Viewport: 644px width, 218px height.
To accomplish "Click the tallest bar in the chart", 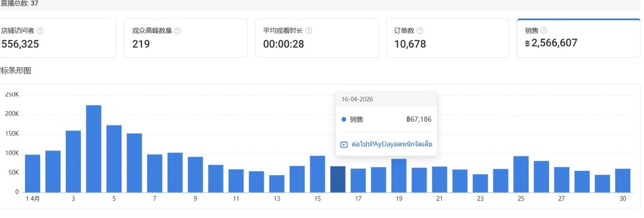I will 93,149.
